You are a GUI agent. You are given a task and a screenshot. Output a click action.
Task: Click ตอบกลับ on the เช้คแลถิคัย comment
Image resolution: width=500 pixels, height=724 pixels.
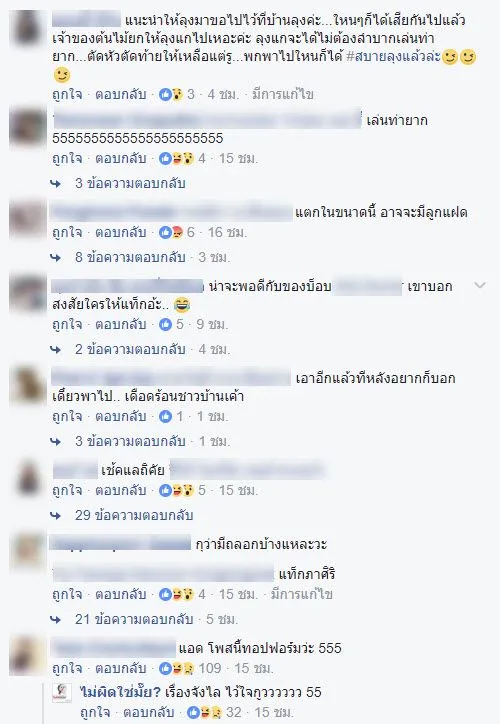pos(120,490)
